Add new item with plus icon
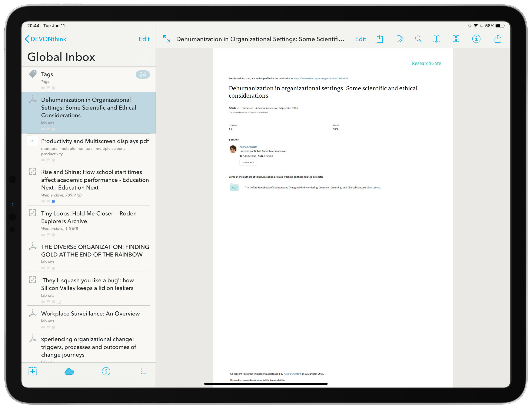This screenshot has height=409, width=532. click(32, 371)
